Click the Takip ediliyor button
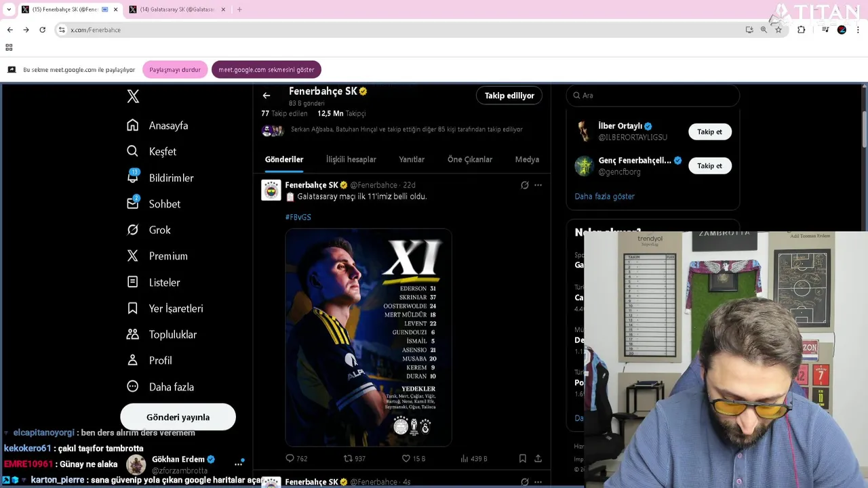This screenshot has height=488, width=868. coord(509,96)
